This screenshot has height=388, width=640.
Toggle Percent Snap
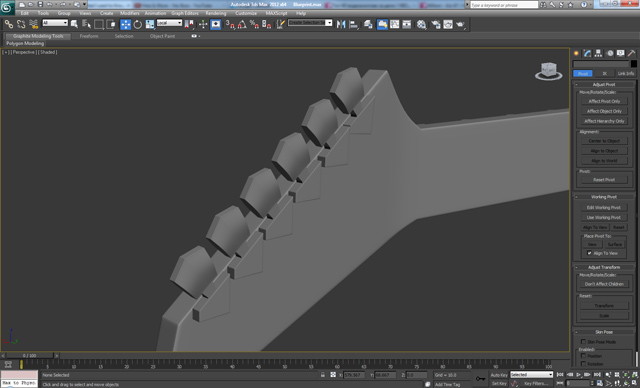click(x=254, y=24)
